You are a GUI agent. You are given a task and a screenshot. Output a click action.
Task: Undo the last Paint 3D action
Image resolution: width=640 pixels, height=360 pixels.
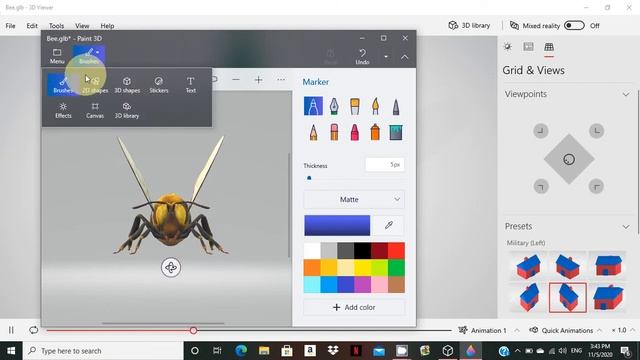(x=362, y=57)
